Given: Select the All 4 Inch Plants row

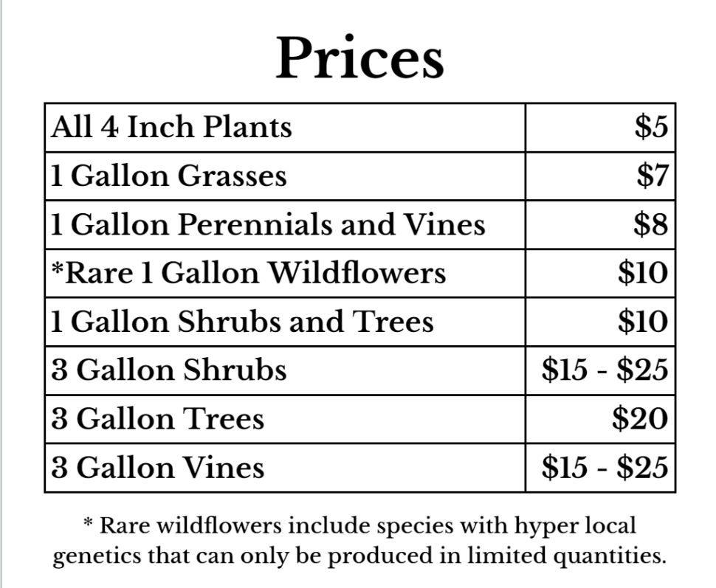Looking at the screenshot, I should point(359,128).
